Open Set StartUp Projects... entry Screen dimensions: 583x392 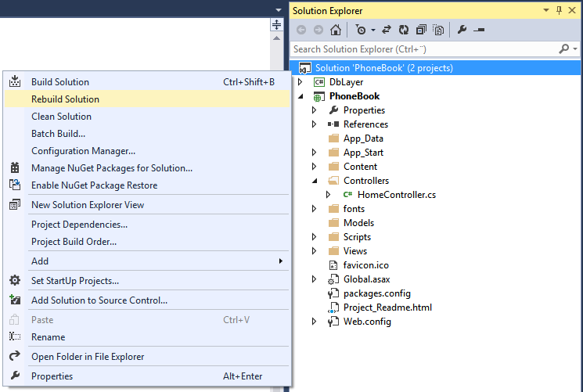[147, 281]
